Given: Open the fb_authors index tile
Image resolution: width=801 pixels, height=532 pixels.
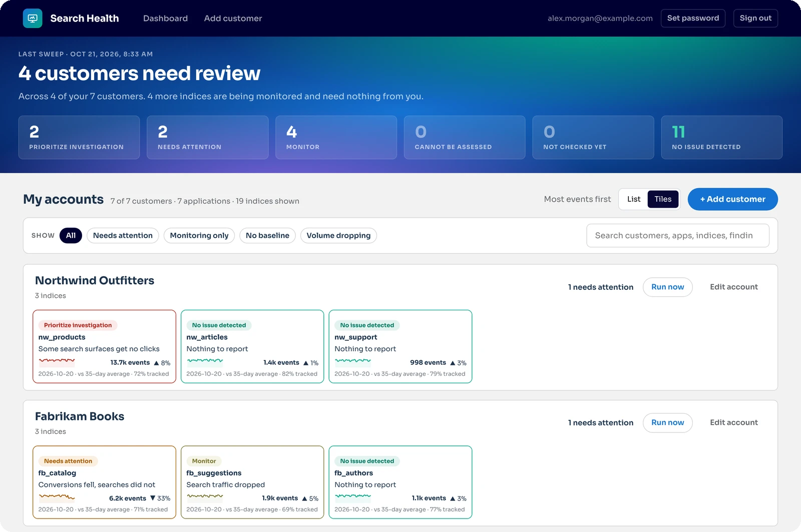Looking at the screenshot, I should (x=400, y=482).
